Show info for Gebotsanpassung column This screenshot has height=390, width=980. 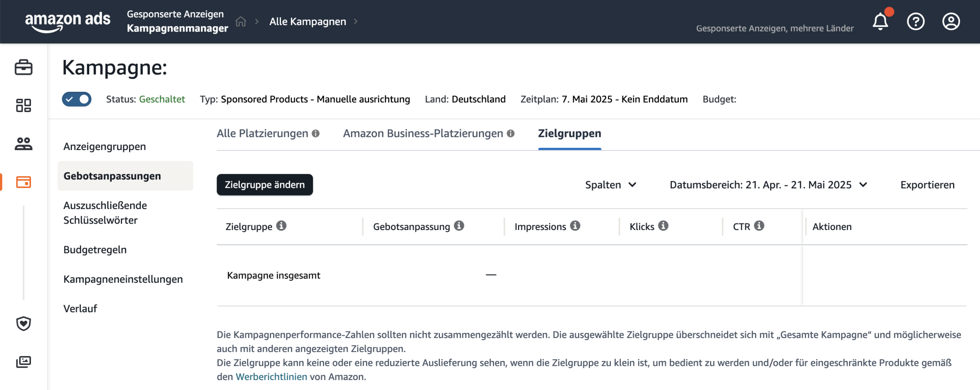pos(459,226)
